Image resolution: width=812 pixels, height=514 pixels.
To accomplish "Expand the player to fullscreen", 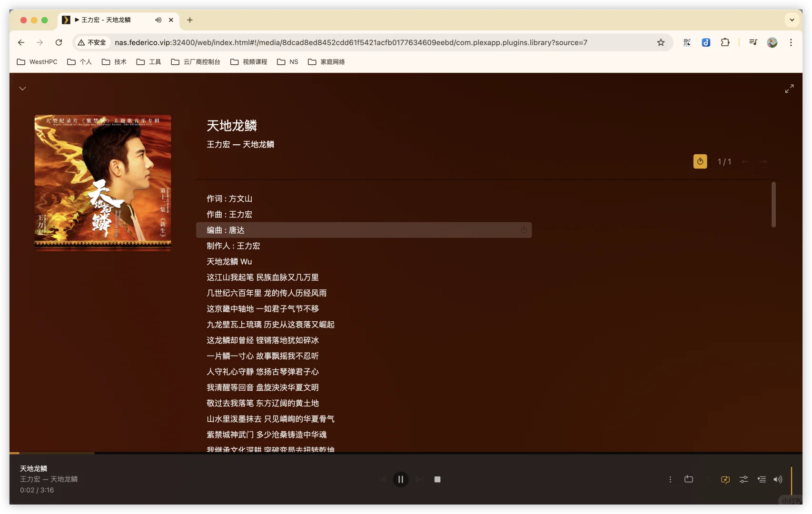I will click(x=789, y=88).
